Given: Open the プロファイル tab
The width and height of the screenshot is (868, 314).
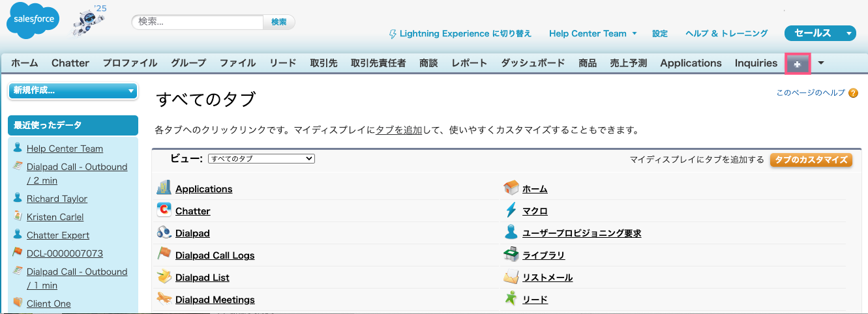Looking at the screenshot, I should [130, 63].
